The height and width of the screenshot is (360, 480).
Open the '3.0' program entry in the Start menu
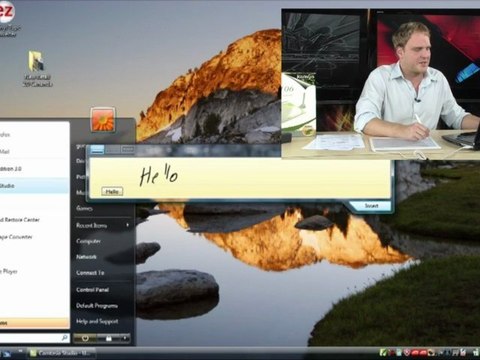coord(35,169)
